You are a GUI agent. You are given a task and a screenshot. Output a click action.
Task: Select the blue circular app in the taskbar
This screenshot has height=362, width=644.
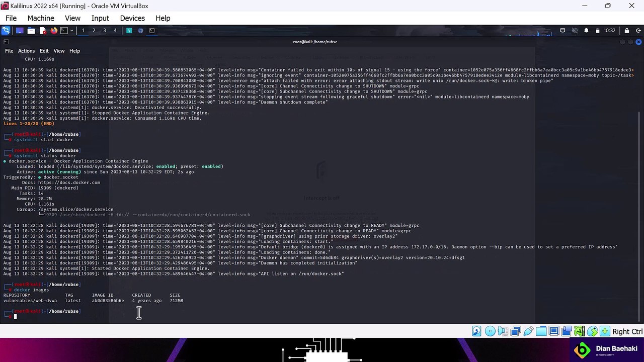click(140, 31)
